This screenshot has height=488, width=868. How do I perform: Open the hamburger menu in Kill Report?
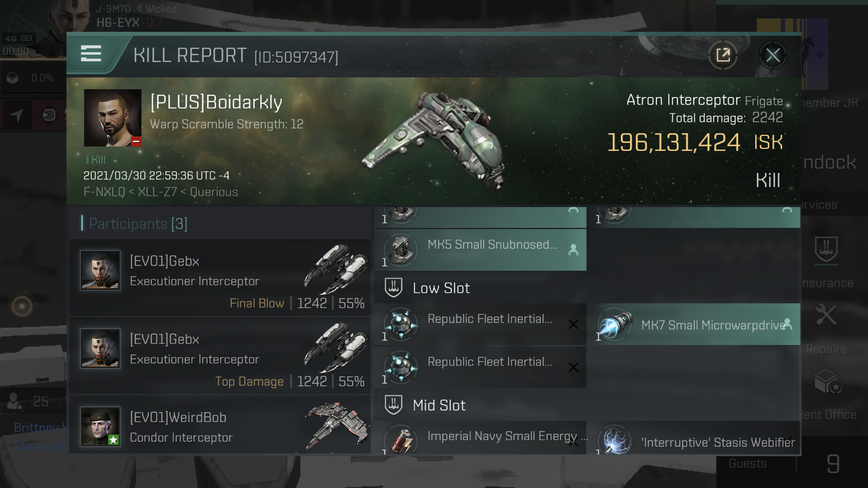pyautogui.click(x=91, y=53)
